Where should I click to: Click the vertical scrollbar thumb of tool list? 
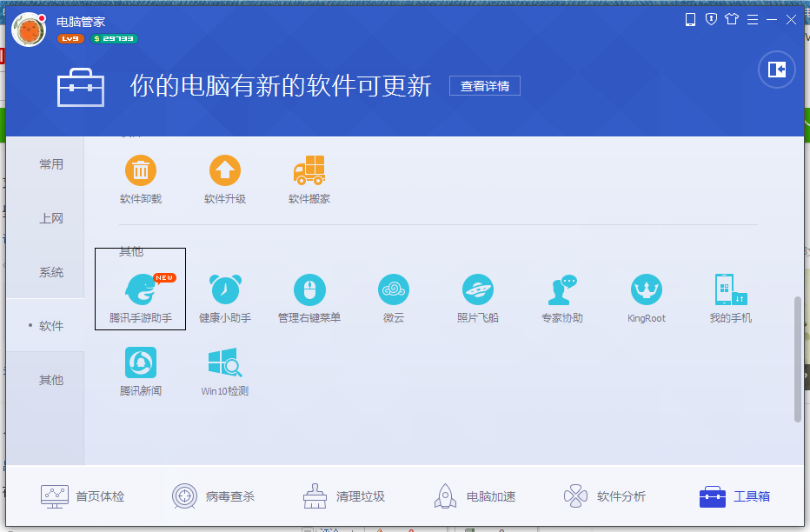pos(798,360)
